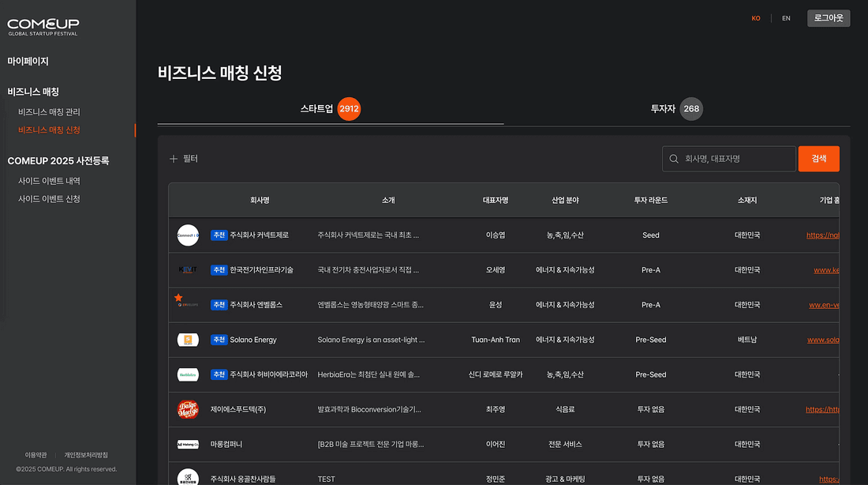Click the Seed investment round cell
This screenshot has width=868, height=485.
[651, 235]
